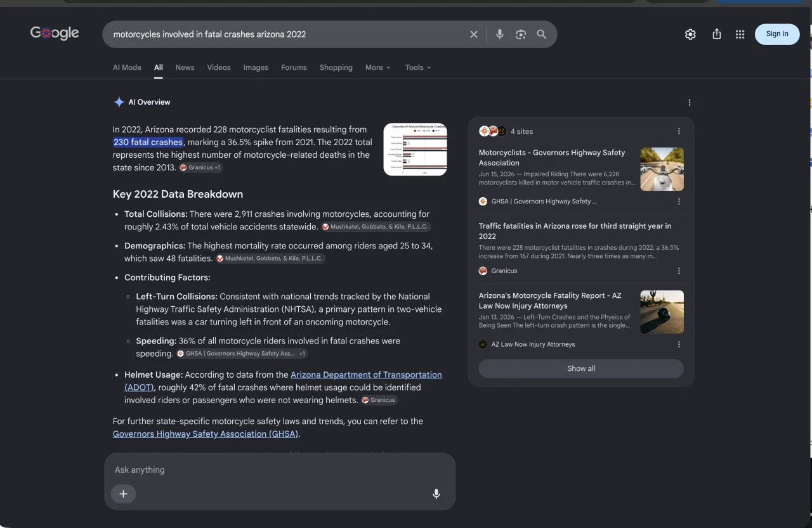Switch to Videos tab
812x528 pixels.
pyautogui.click(x=219, y=68)
